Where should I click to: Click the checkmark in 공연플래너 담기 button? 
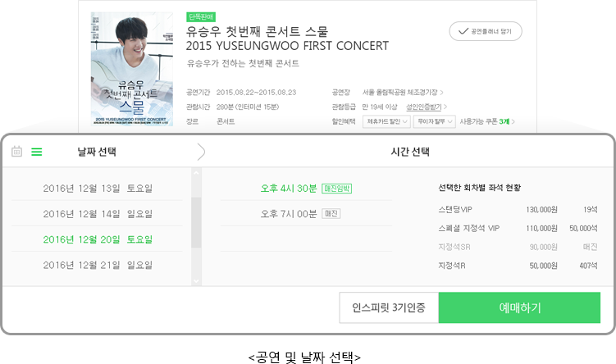(463, 31)
